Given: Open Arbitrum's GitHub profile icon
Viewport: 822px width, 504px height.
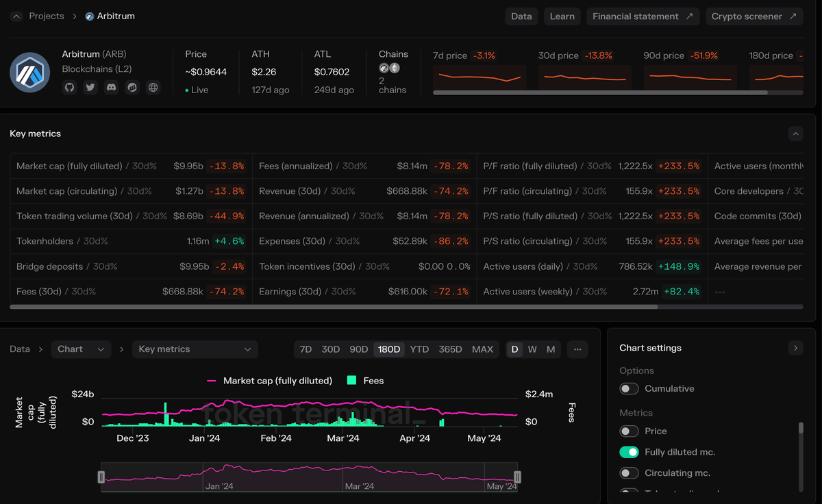Looking at the screenshot, I should click(69, 87).
